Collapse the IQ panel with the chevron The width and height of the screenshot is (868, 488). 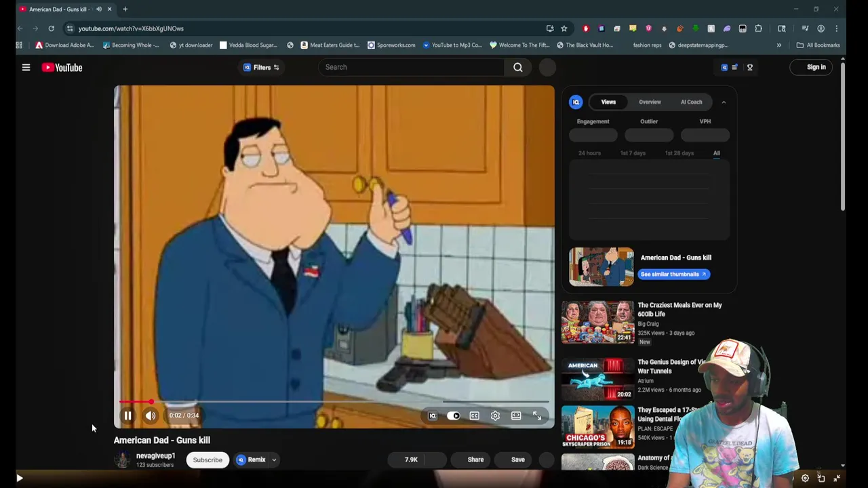pos(724,102)
